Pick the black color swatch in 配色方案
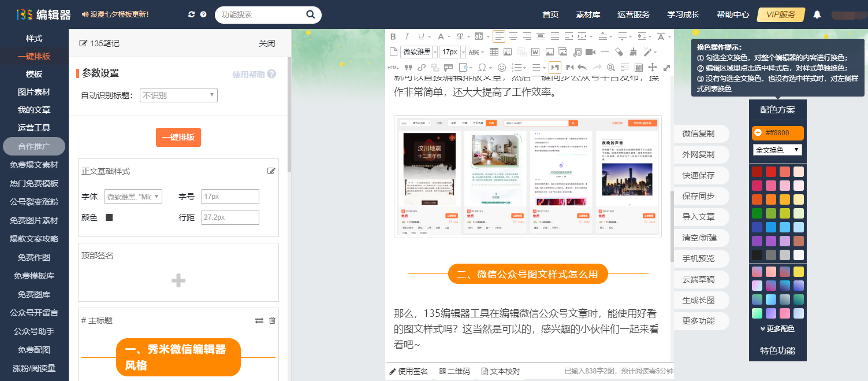868x381 pixels. (757, 255)
